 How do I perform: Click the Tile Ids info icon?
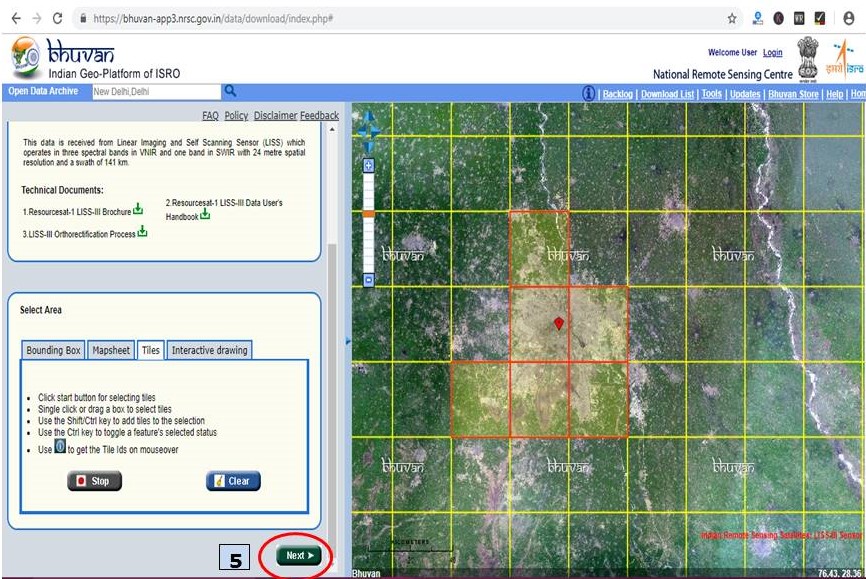pos(60,446)
